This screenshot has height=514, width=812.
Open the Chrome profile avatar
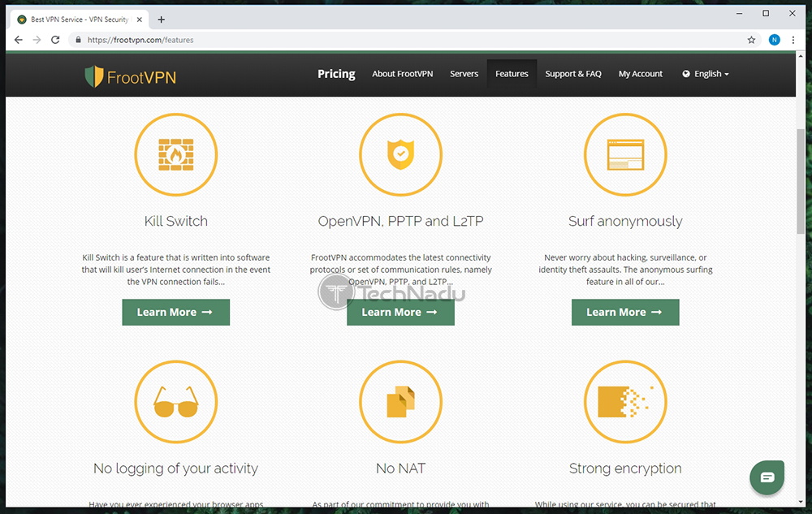tap(774, 40)
